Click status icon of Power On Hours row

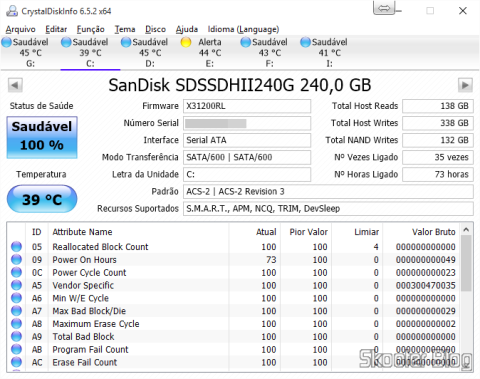[16, 259]
